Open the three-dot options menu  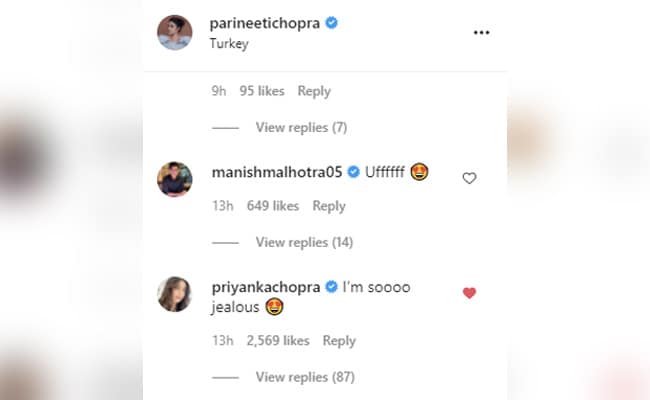pyautogui.click(x=481, y=32)
